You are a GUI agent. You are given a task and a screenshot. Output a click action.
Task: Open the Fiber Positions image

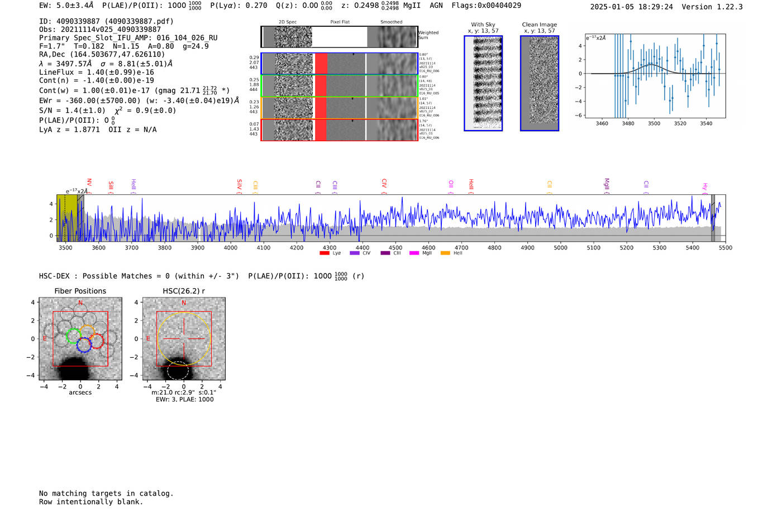pos(80,339)
